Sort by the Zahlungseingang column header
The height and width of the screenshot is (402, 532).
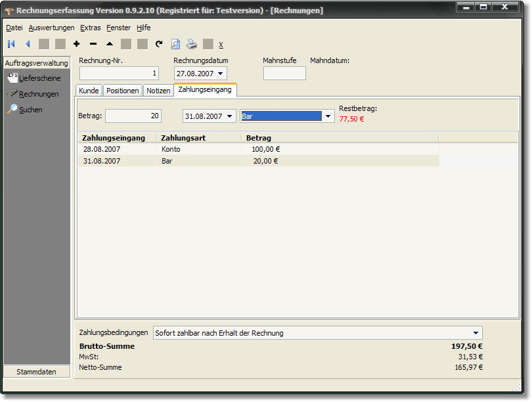click(118, 138)
